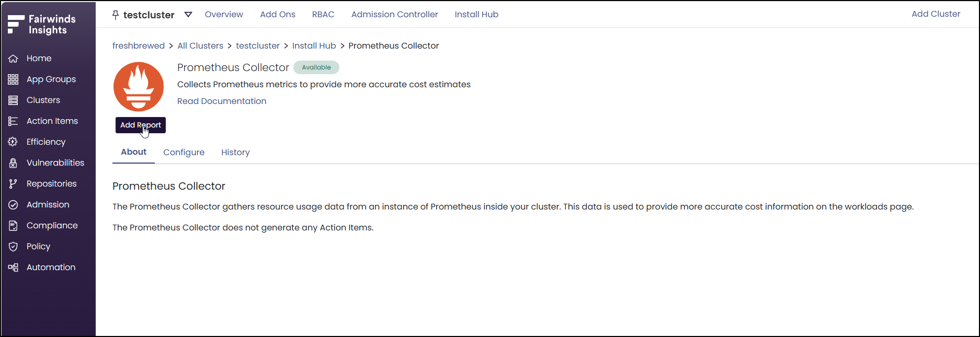Select the Policy shield icon
Screen dimensions: 980x337
click(13, 247)
